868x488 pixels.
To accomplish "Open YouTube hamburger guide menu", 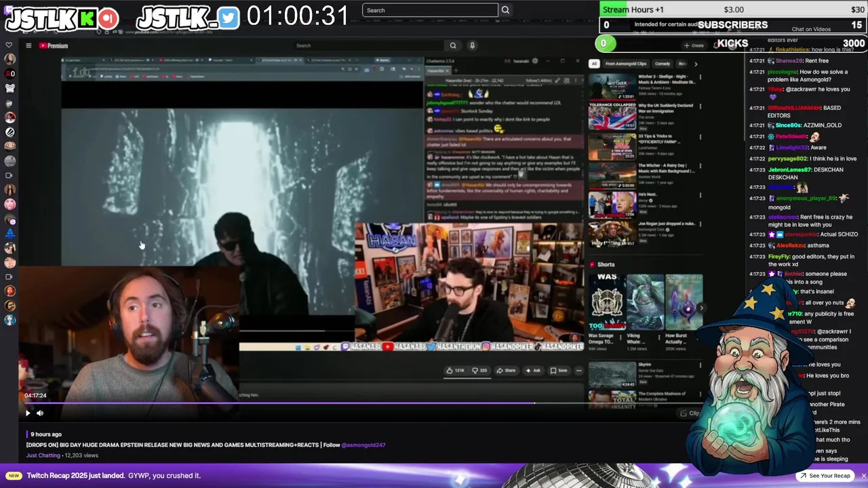I will [x=28, y=45].
